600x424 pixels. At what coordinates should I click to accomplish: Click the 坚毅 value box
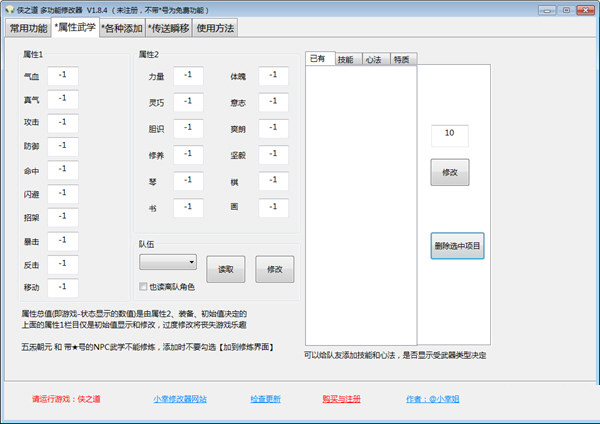click(273, 155)
